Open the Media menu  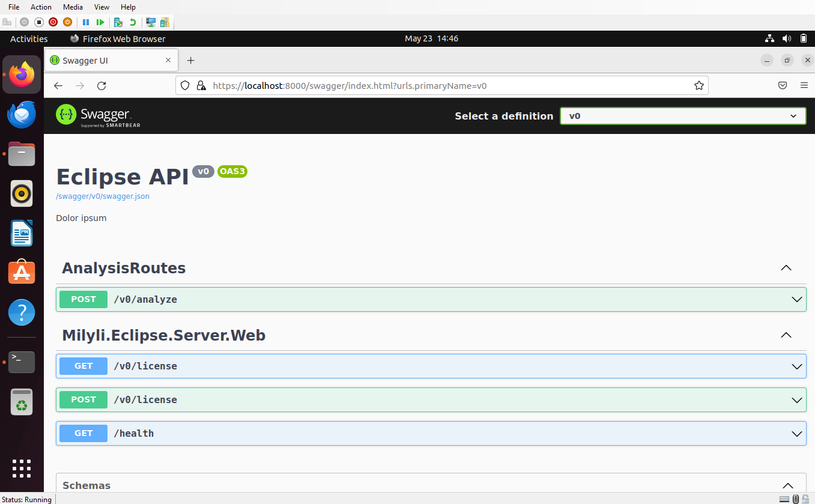click(73, 7)
